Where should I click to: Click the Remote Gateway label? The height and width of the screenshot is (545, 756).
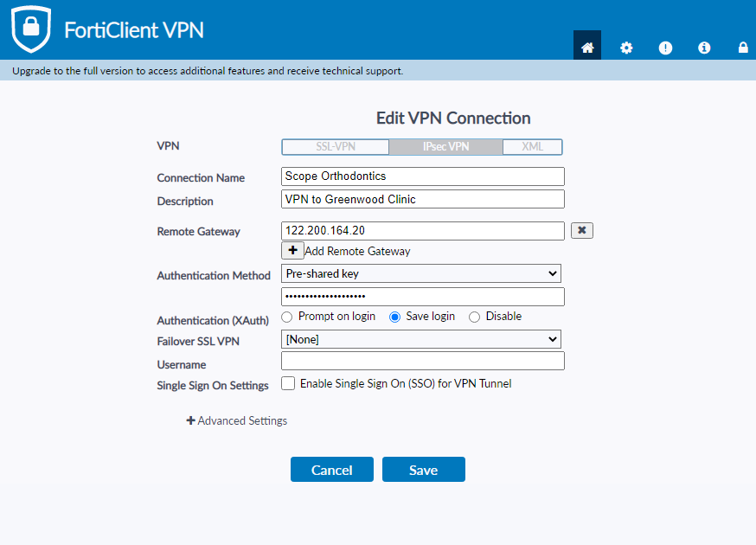point(199,232)
